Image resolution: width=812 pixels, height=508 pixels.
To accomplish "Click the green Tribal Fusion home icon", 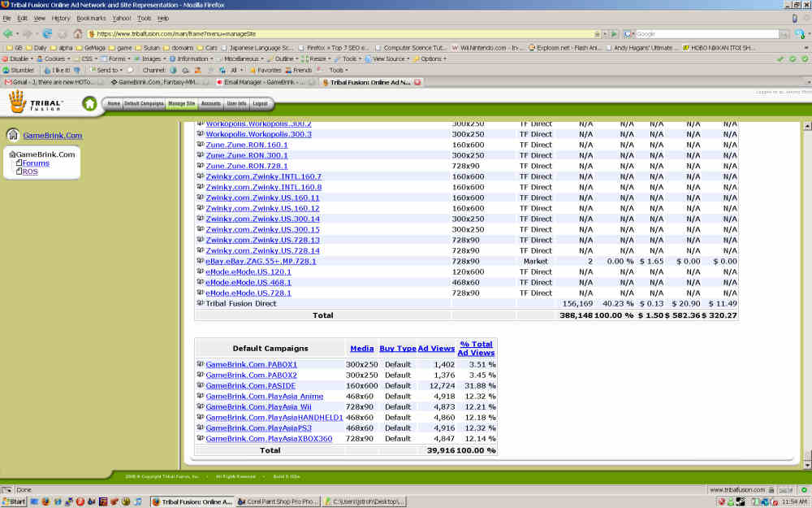I will point(89,103).
